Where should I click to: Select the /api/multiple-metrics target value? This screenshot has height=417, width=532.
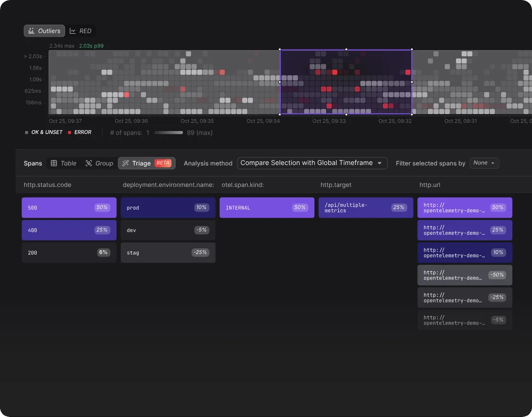[366, 208]
